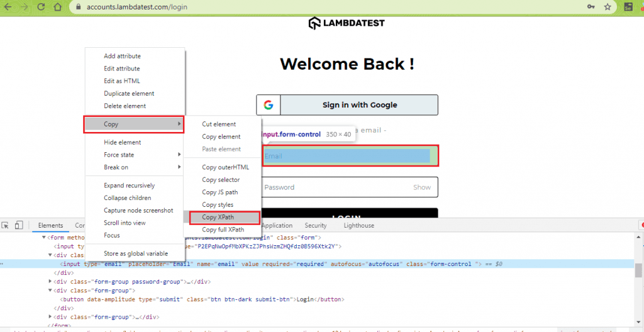This screenshot has height=332, width=644.
Task: Show the password via Show link
Action: [422, 187]
